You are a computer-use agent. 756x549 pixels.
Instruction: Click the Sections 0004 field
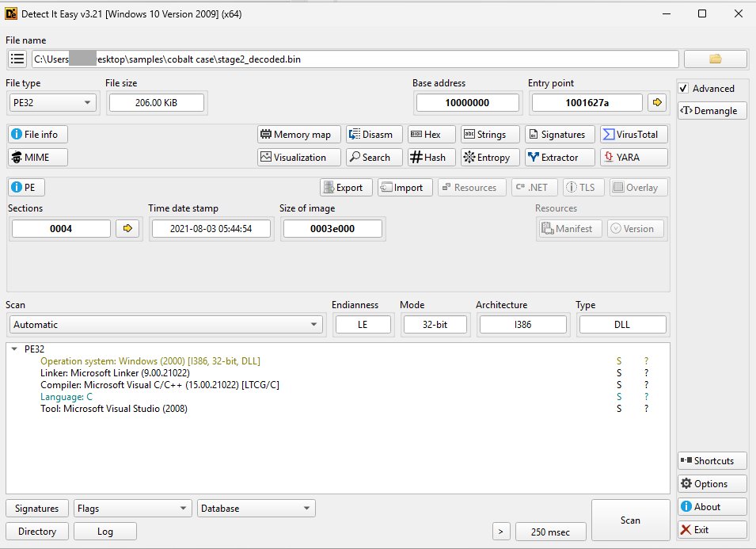pyautogui.click(x=61, y=228)
